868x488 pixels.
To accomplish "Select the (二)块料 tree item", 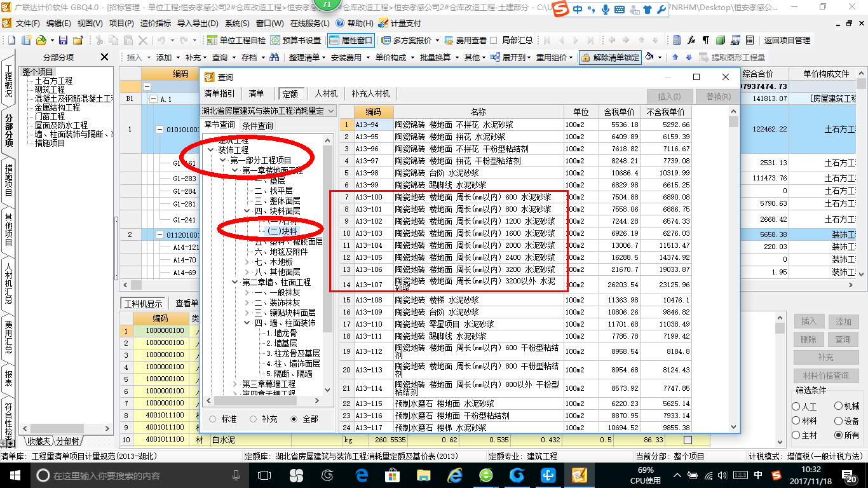I will tap(282, 231).
